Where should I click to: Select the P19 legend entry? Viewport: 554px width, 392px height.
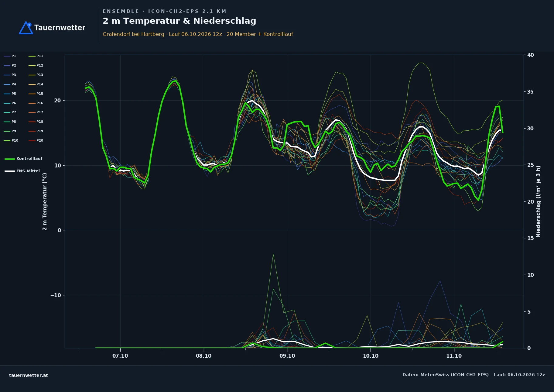[36, 131]
